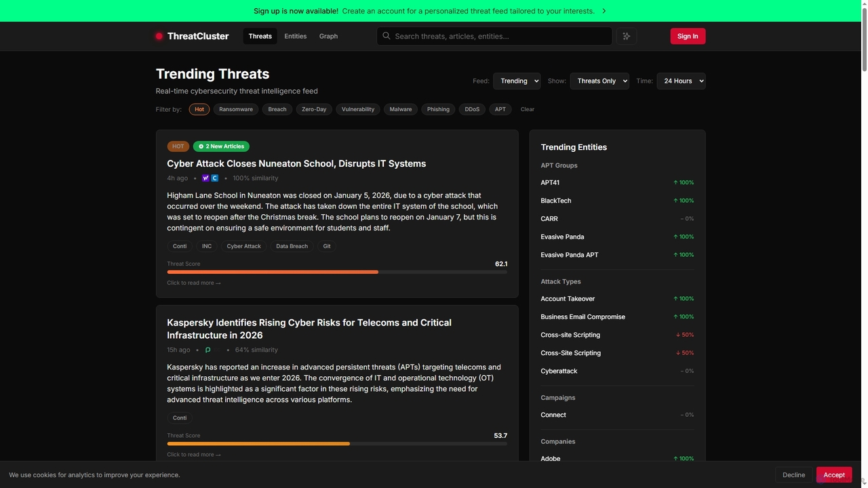Click the ThreatCluster red logo icon
Viewport: 868px width, 488px height.
click(x=159, y=36)
